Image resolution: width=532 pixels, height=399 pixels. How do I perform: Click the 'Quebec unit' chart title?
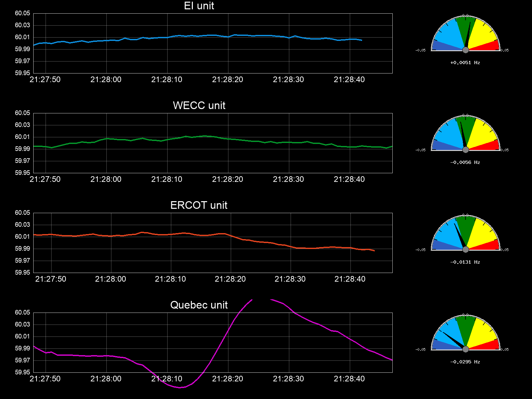[x=199, y=305]
